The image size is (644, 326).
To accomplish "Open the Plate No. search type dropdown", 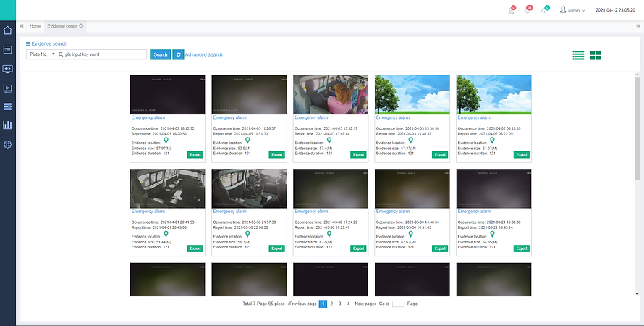I will (41, 54).
